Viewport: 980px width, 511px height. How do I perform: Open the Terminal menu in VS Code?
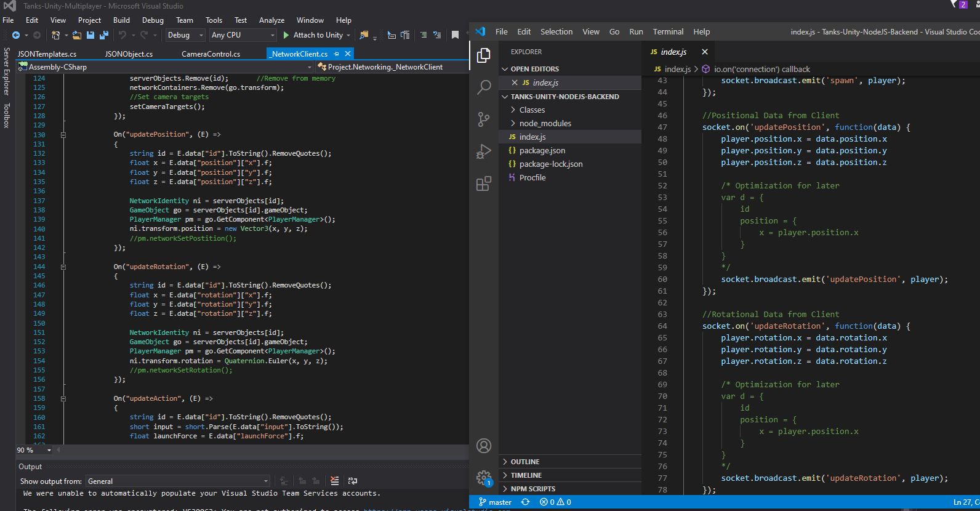[x=668, y=31]
